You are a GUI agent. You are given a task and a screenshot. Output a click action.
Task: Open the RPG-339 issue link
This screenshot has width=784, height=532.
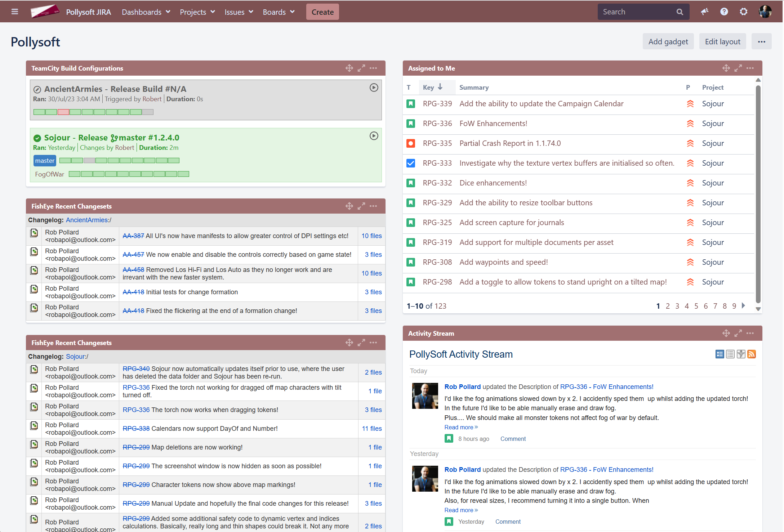437,104
